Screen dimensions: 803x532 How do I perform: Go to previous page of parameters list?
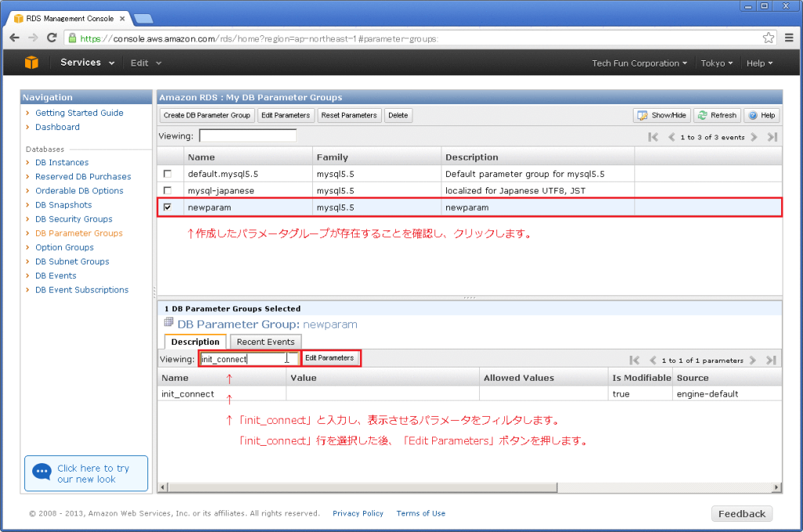[x=653, y=360]
